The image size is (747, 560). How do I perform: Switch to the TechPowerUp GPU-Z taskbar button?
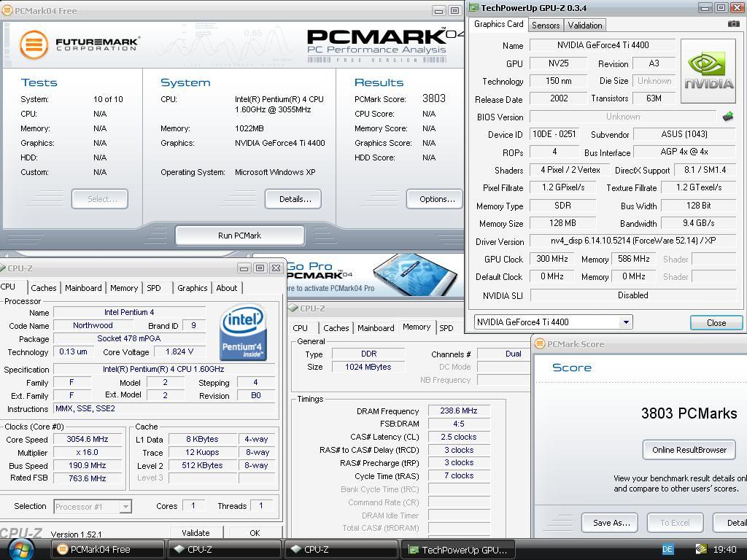click(x=458, y=550)
